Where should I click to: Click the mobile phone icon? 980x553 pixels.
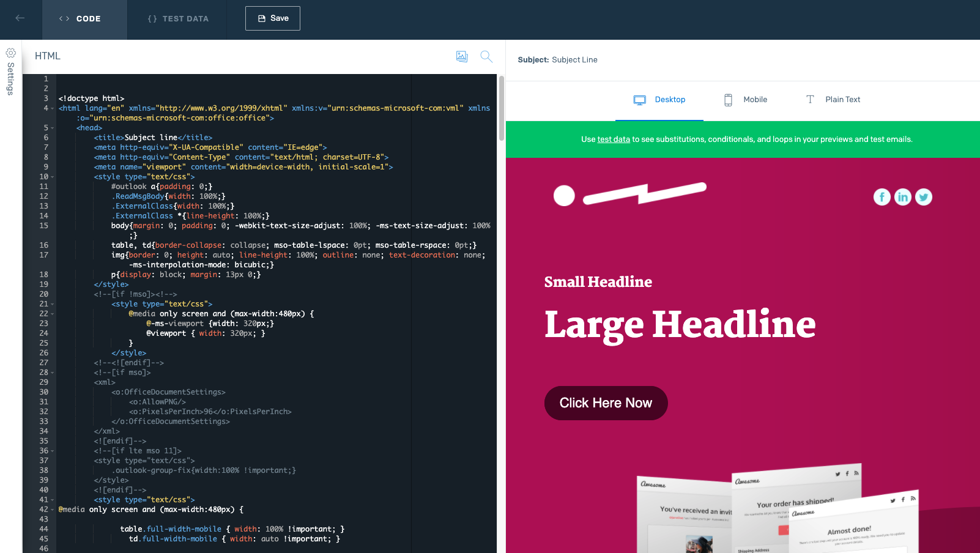728,100
